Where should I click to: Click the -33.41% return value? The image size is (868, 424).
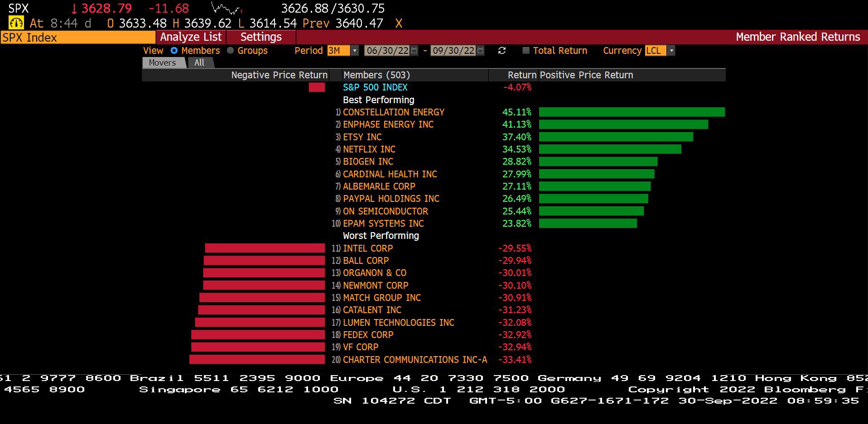point(515,360)
